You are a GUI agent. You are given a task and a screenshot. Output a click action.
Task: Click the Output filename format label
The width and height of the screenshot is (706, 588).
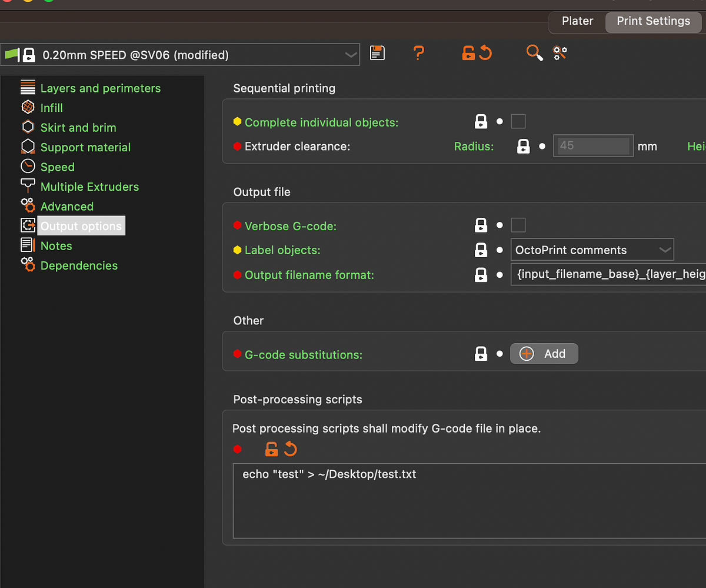pos(309,275)
